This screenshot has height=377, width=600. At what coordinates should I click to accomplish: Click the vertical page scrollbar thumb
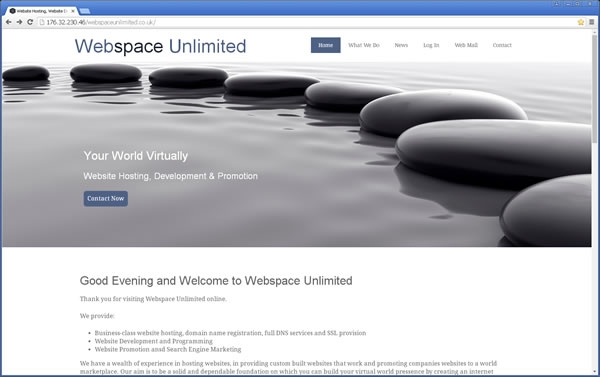coord(595,88)
